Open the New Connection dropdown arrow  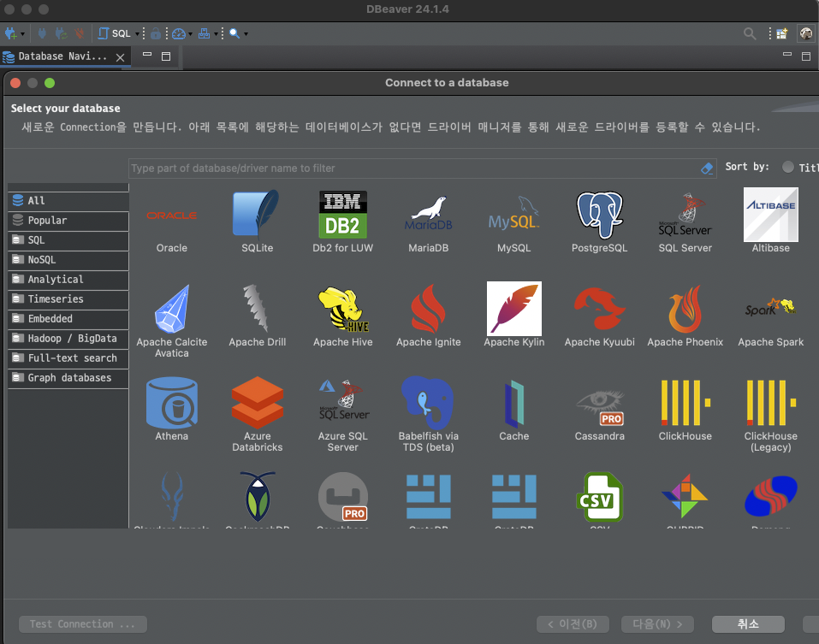pos(22,34)
